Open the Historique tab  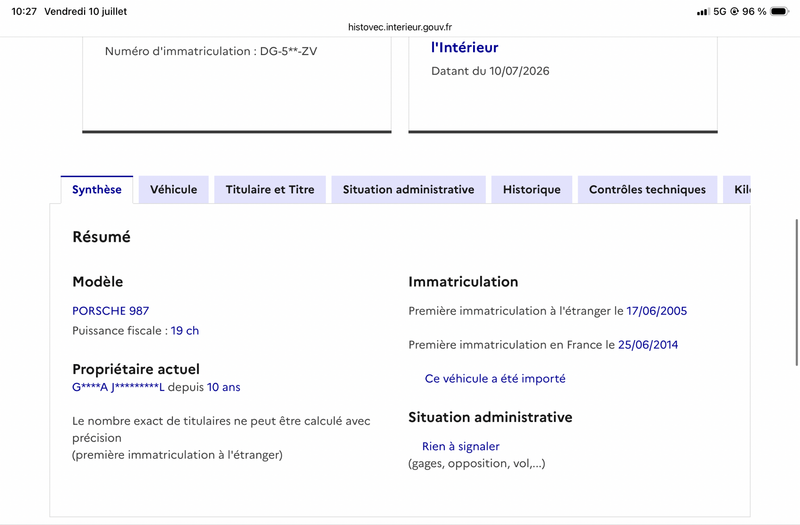click(532, 190)
